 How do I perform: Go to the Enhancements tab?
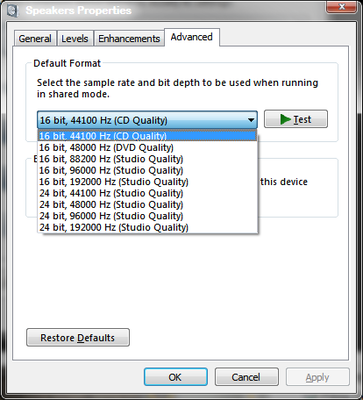click(x=129, y=38)
